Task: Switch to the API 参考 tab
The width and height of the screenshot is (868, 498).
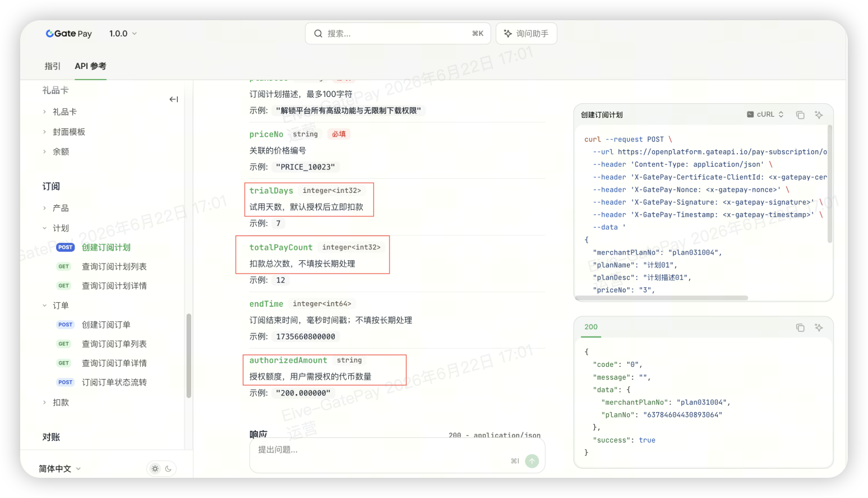Action: 90,66
